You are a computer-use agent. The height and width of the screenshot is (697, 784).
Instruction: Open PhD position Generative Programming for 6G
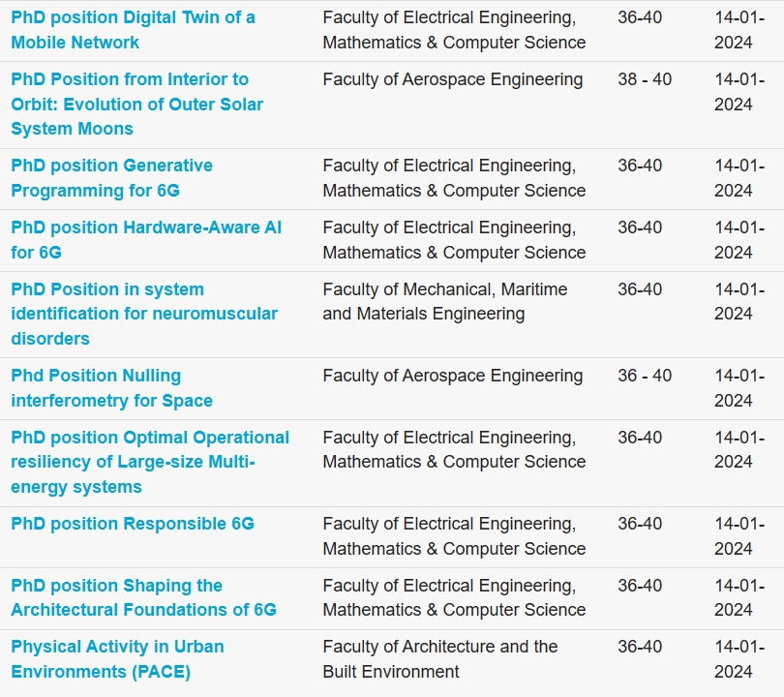111,178
